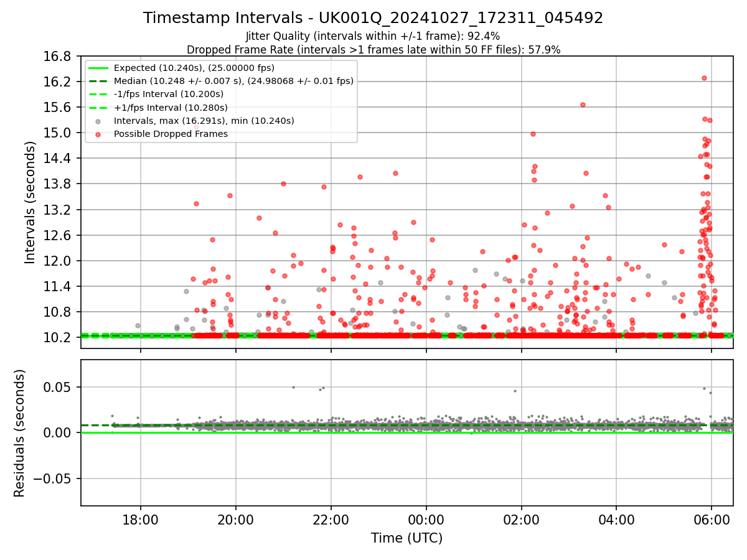
Task: Click the red dot marker in legend
Action: 99,134
